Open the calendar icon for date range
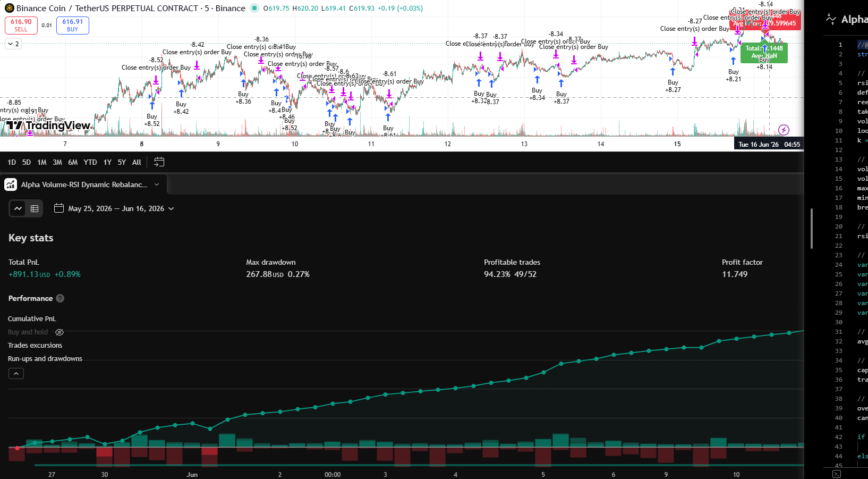Screen dimensions: 868x479 (x=59, y=208)
